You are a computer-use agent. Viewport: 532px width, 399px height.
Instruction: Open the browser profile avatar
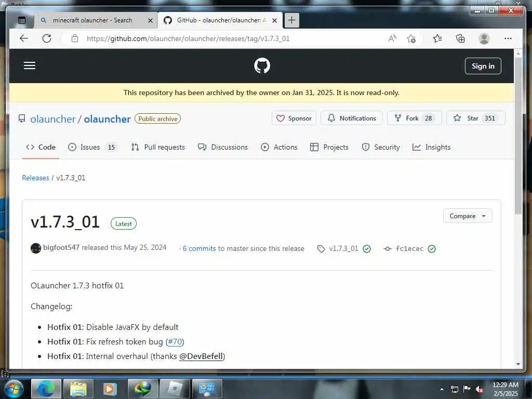click(484, 38)
